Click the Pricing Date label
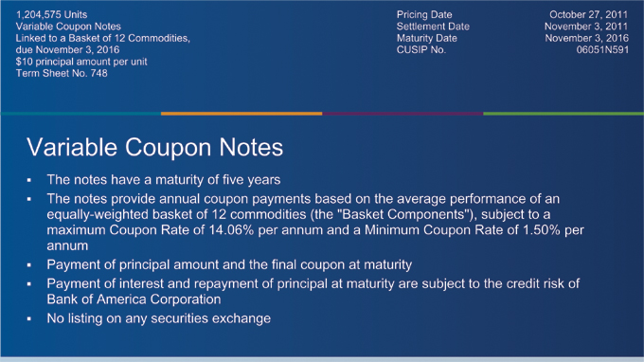This screenshot has width=644, height=362. pyautogui.click(x=424, y=15)
